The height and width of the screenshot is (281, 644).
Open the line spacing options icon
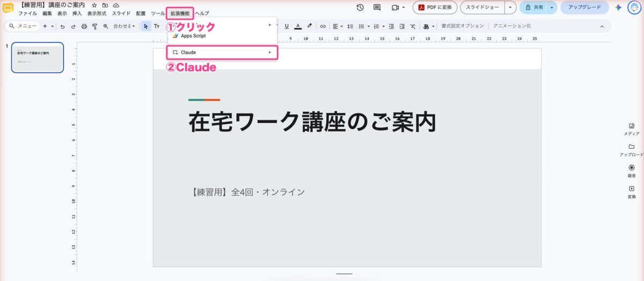pyautogui.click(x=350, y=26)
